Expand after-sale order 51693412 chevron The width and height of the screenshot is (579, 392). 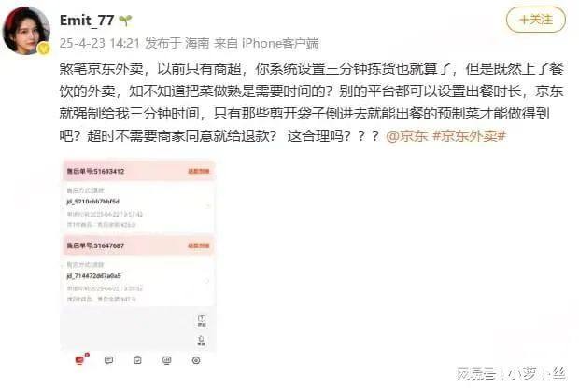(x=208, y=206)
